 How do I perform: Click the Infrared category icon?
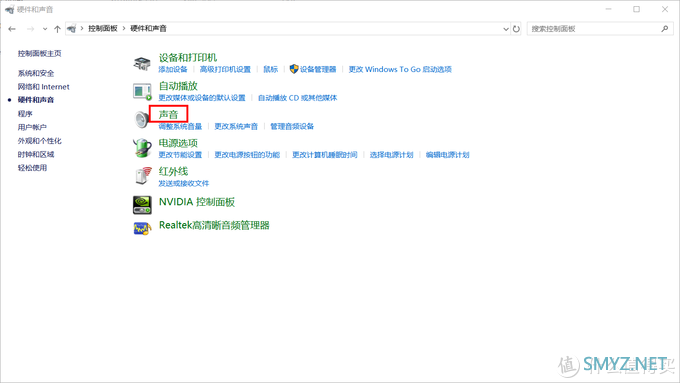[144, 175]
